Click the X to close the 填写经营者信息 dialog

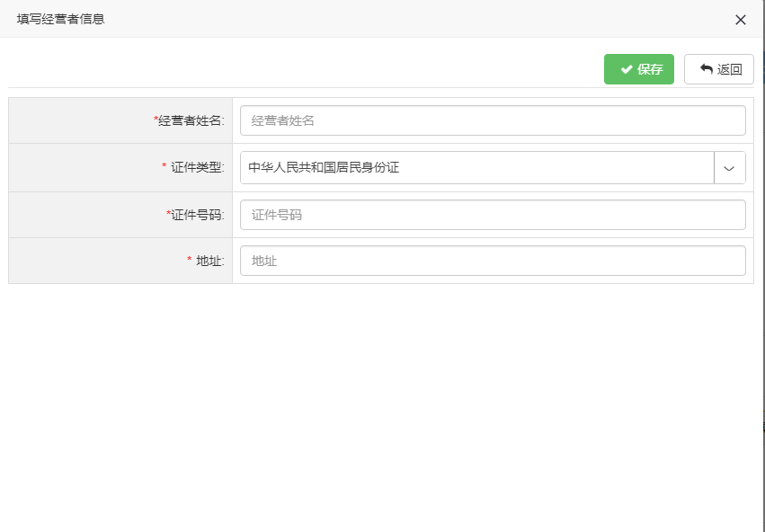point(740,19)
